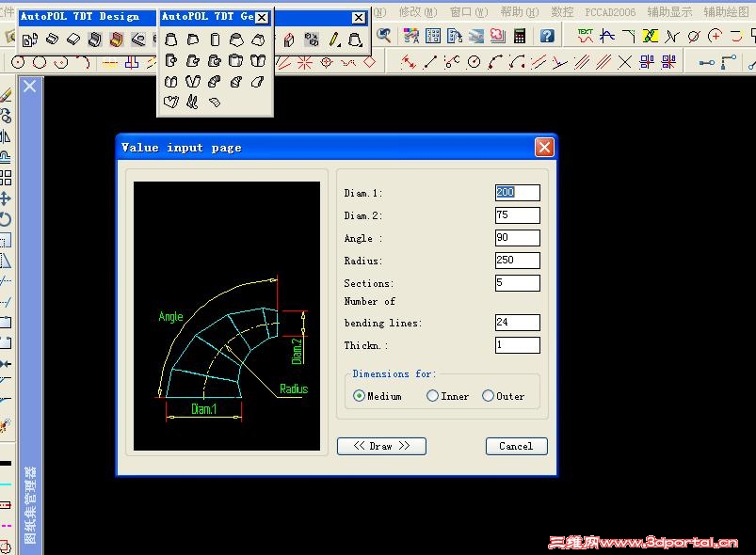Viewport: 756px width, 555px height.
Task: Open the 窗口(W) menu
Action: pyautogui.click(x=469, y=12)
